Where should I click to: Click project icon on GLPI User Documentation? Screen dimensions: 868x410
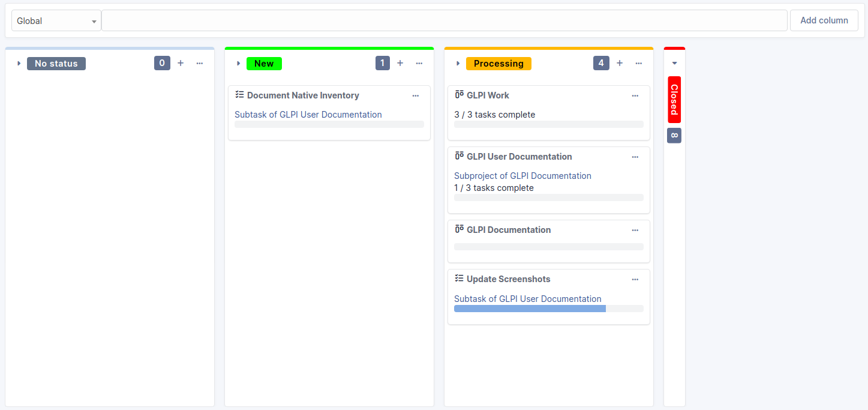pos(459,155)
